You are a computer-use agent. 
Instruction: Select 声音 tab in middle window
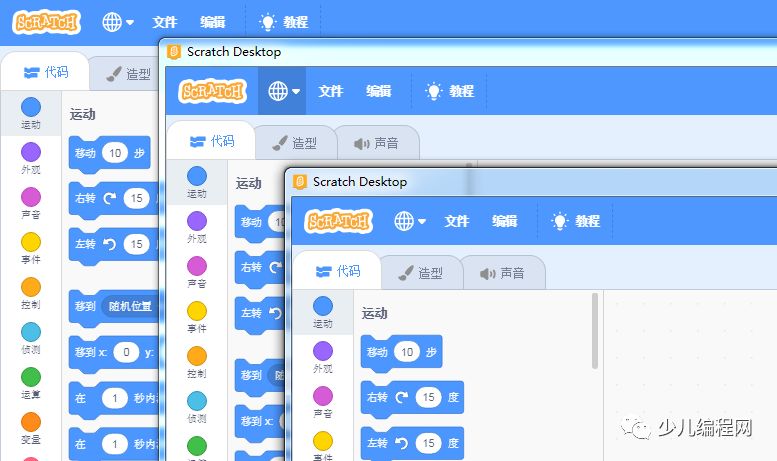(377, 143)
